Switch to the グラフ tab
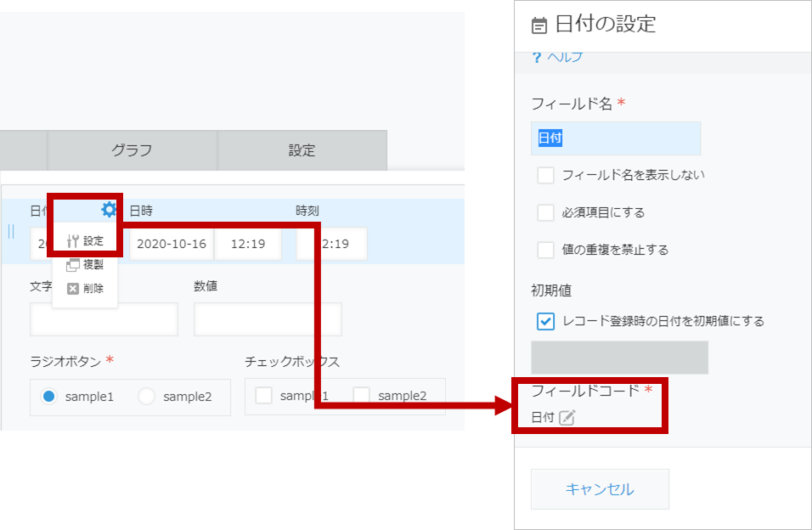 tap(132, 150)
